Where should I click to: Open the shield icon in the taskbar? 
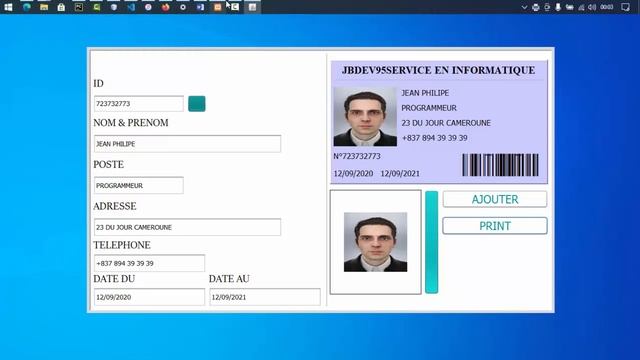tap(113, 7)
